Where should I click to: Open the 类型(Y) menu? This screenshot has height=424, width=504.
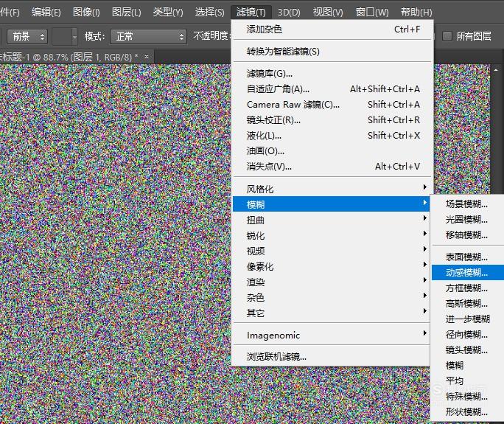[x=168, y=13]
